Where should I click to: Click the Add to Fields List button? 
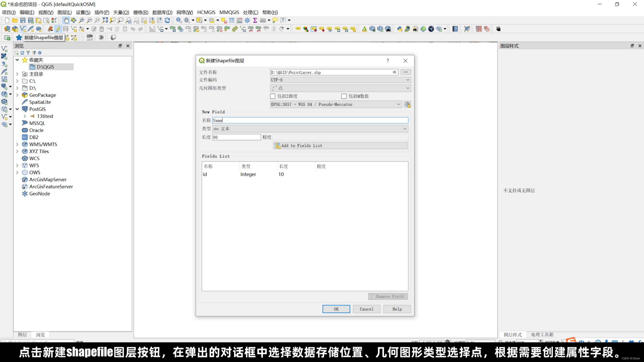click(x=340, y=146)
